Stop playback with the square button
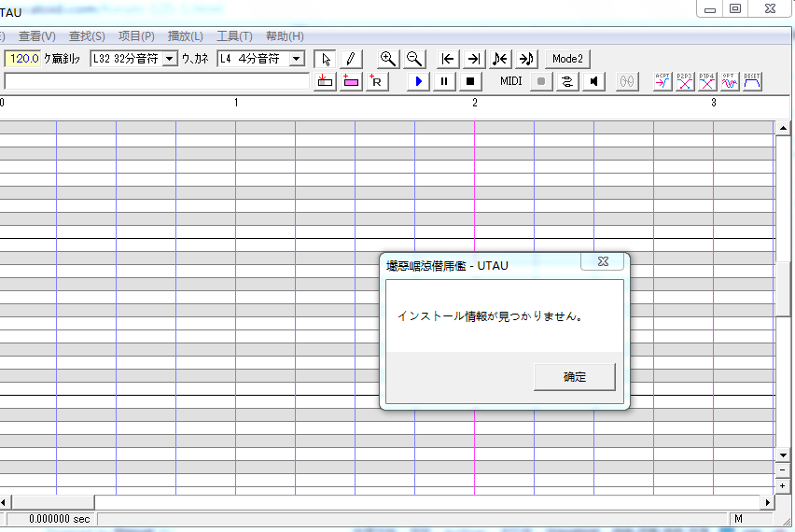Screen dimensions: 795x532 click(x=470, y=81)
